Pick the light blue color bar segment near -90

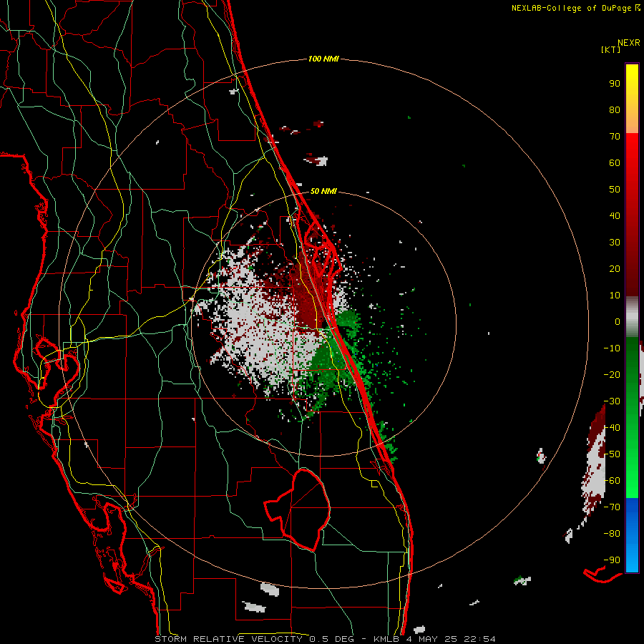click(632, 559)
